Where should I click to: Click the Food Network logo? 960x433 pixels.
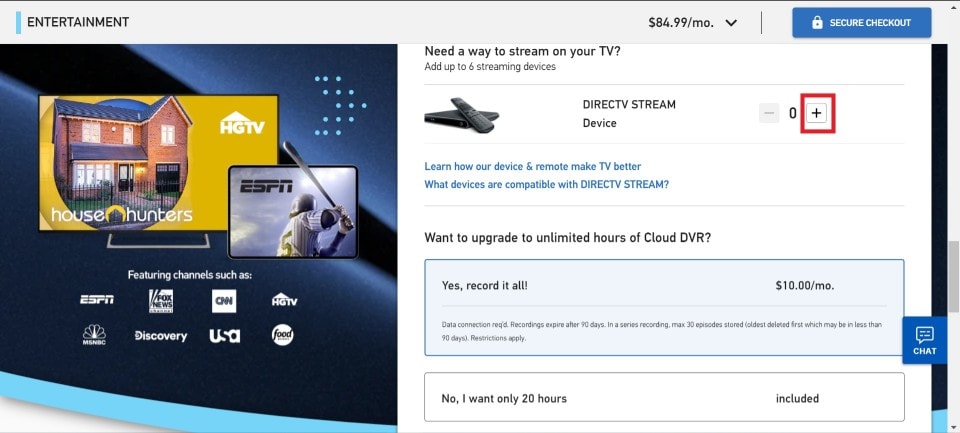pyautogui.click(x=283, y=334)
